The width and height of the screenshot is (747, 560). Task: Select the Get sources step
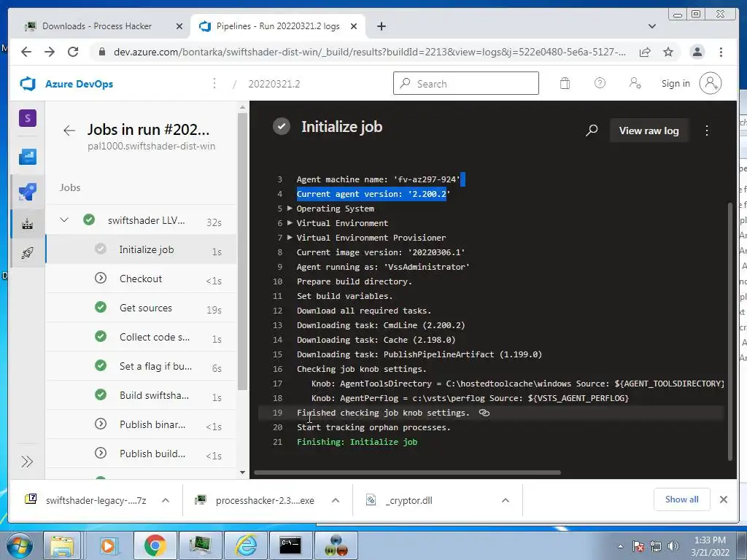[142, 308]
